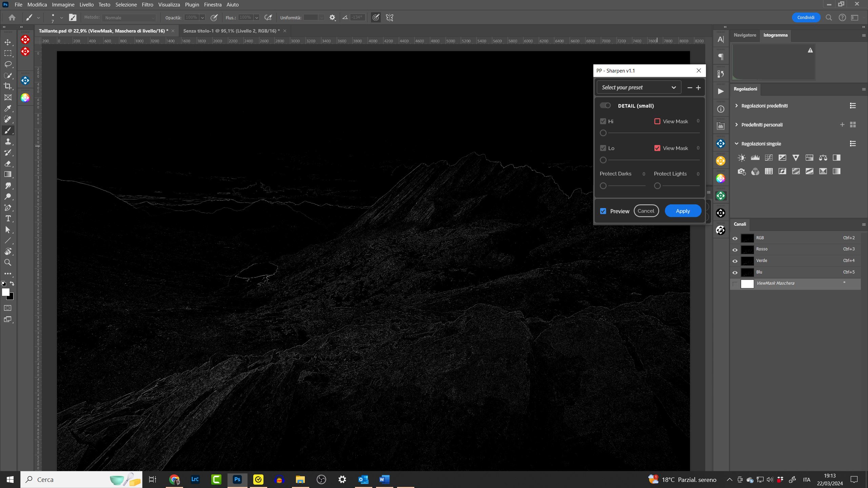This screenshot has height=488, width=868.
Task: Expand Predefiniti personali section
Action: tap(737, 124)
